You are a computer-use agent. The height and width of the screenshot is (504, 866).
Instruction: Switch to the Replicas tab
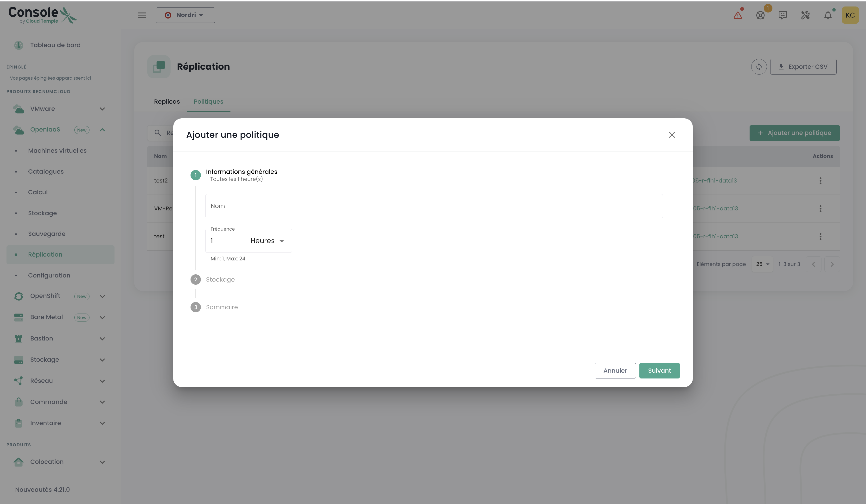coord(167,102)
